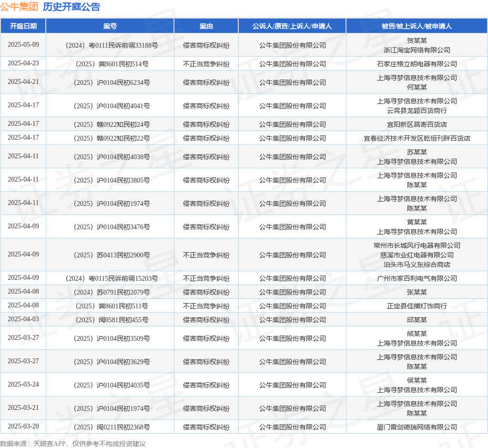Click case number 沪0104民初4041号

[112, 105]
